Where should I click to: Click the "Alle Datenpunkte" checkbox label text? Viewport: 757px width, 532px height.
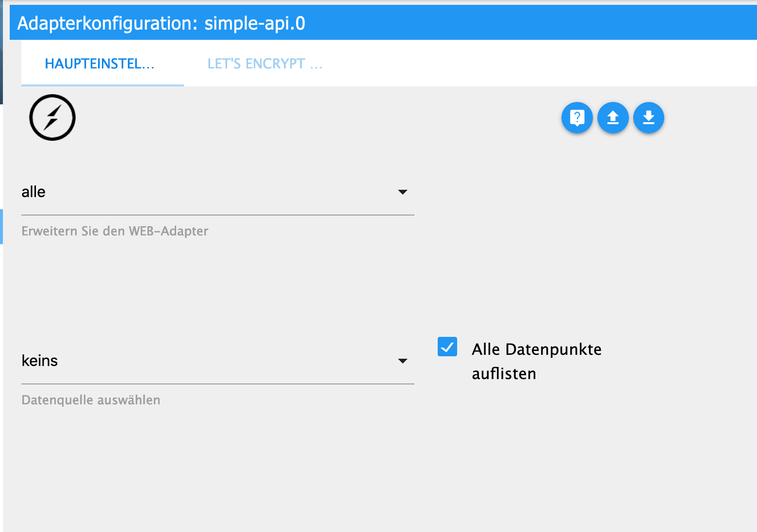(x=536, y=349)
